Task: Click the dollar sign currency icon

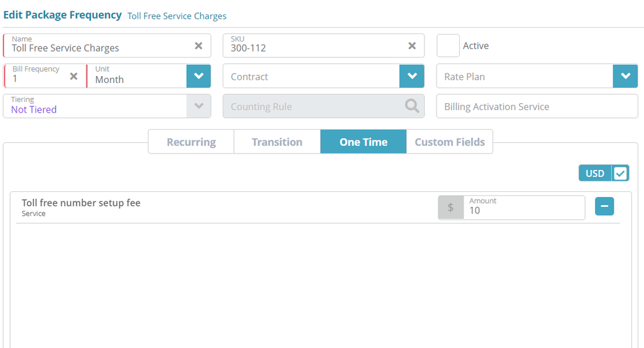Action: coord(450,208)
